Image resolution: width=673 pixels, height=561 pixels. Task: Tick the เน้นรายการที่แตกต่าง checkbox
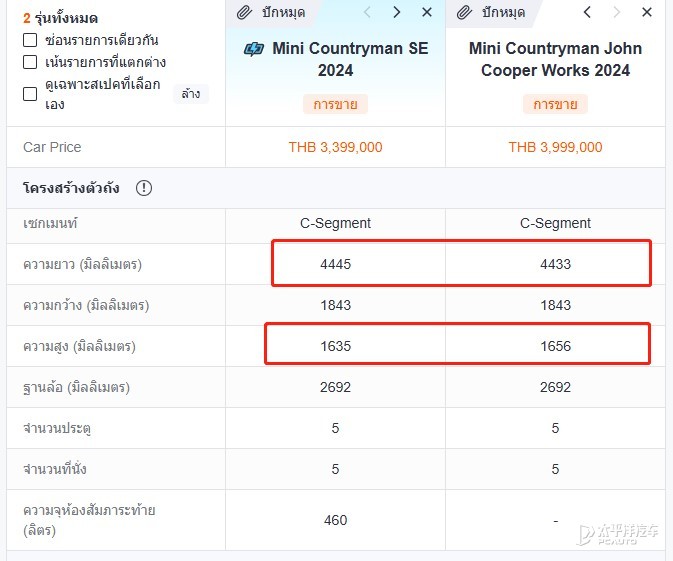click(30, 62)
